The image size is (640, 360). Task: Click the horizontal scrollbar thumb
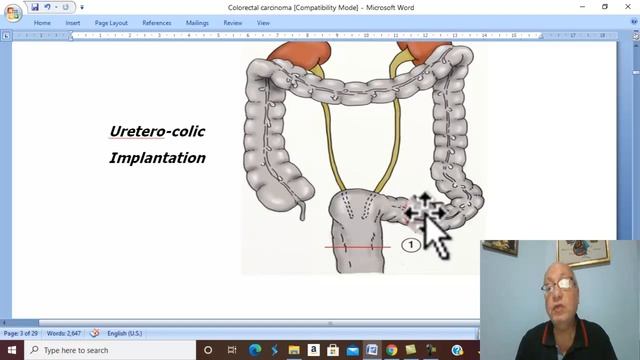tap(259, 323)
